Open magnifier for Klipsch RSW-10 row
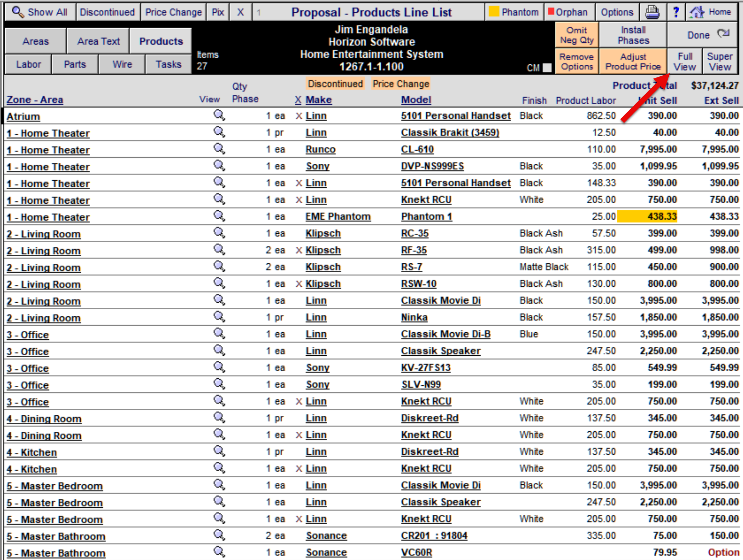Screen dimensions: 743x560 pos(219,284)
